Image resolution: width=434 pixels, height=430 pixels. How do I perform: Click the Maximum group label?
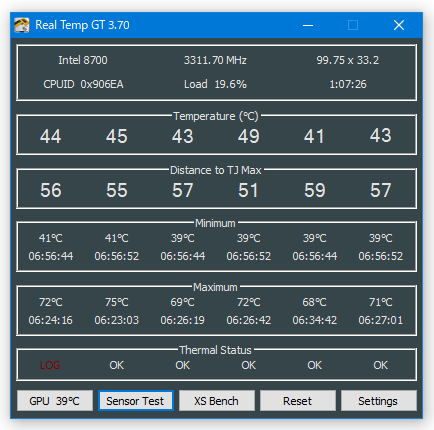[215, 287]
